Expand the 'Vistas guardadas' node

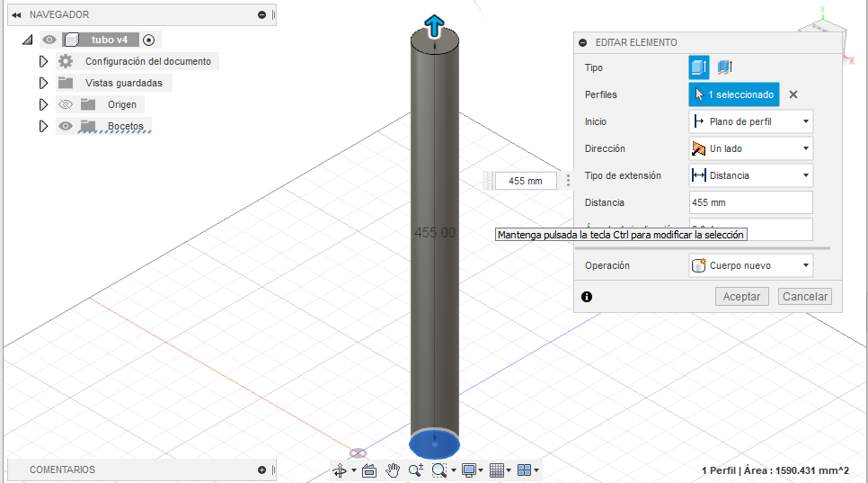[43, 83]
